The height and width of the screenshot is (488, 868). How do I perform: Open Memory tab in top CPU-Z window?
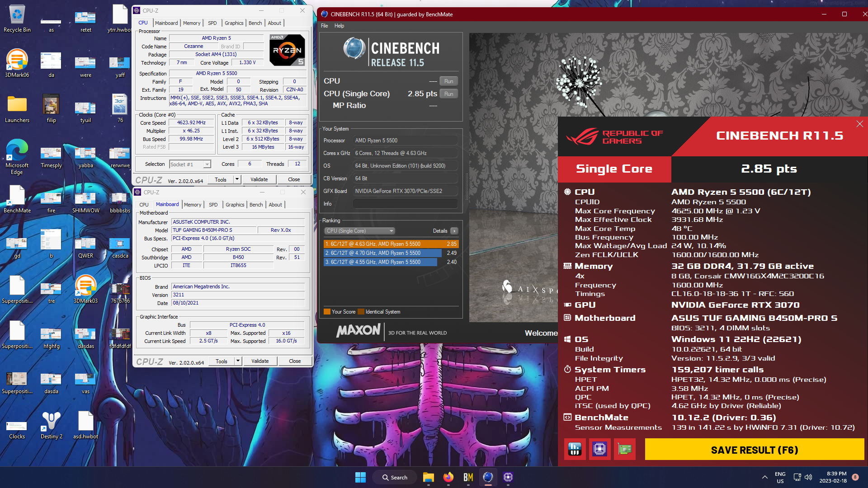pos(192,23)
